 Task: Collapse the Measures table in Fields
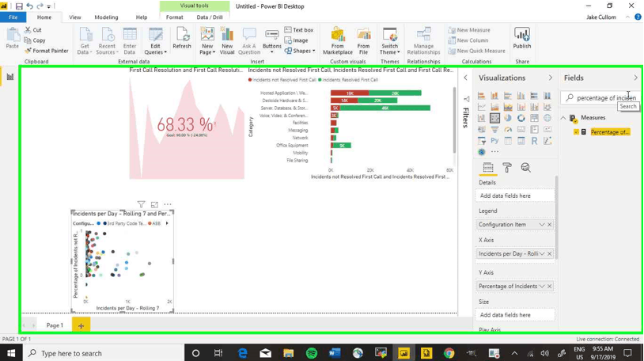click(563, 118)
